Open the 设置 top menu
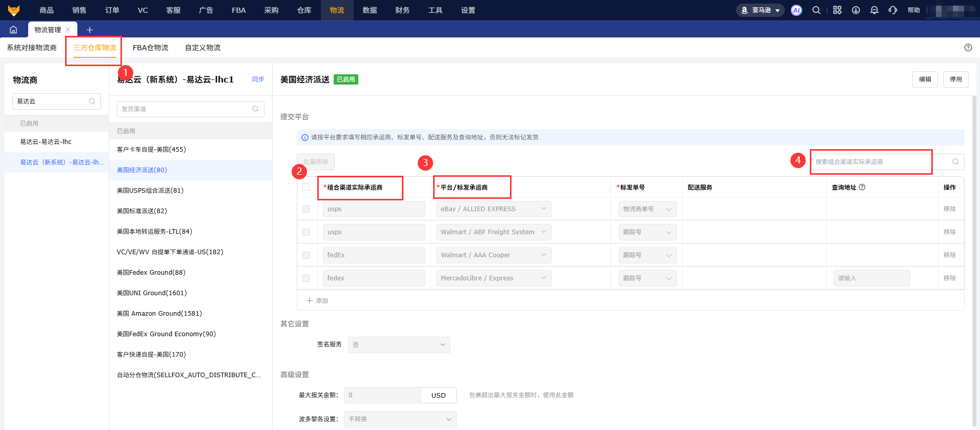This screenshot has width=980, height=430. coord(468,10)
